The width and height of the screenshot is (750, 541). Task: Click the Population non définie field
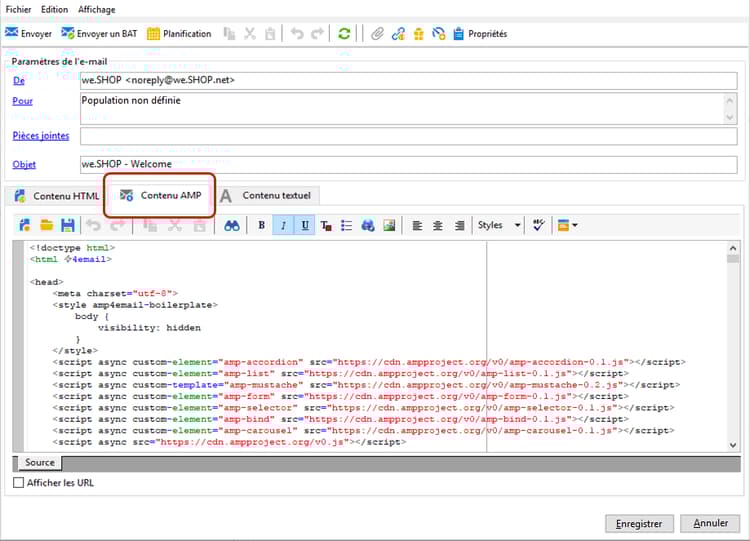(x=402, y=108)
